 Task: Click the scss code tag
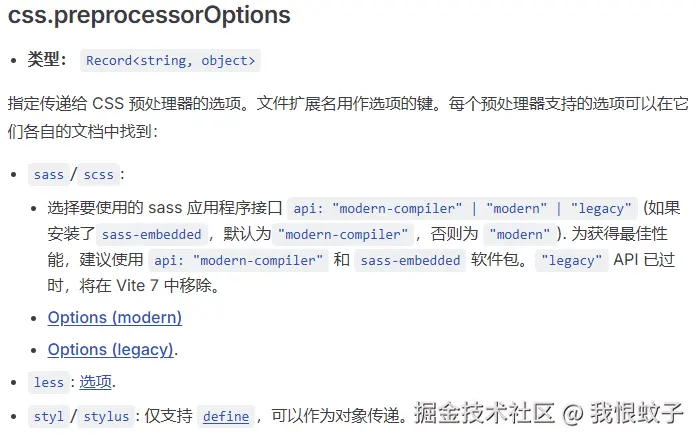[x=99, y=175]
